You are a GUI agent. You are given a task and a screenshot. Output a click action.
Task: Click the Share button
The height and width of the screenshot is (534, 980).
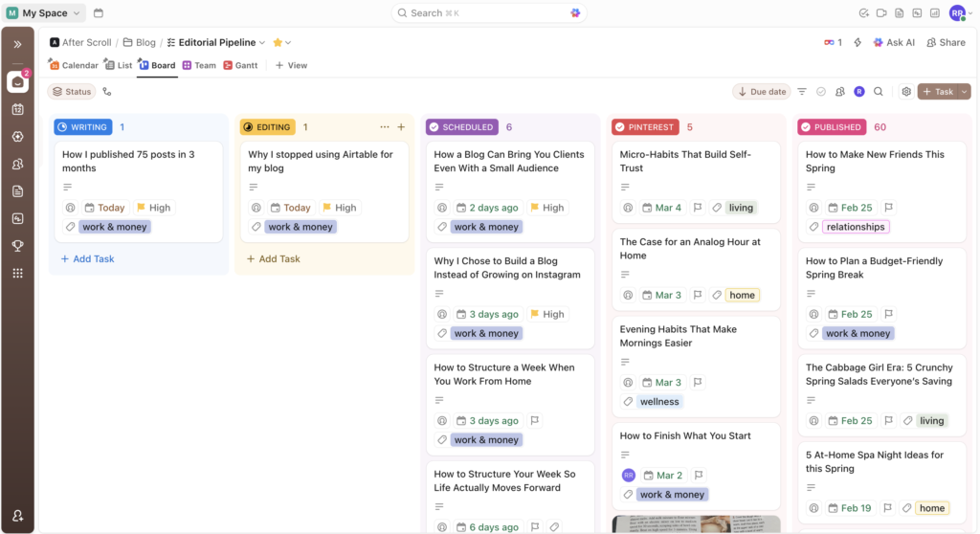946,42
